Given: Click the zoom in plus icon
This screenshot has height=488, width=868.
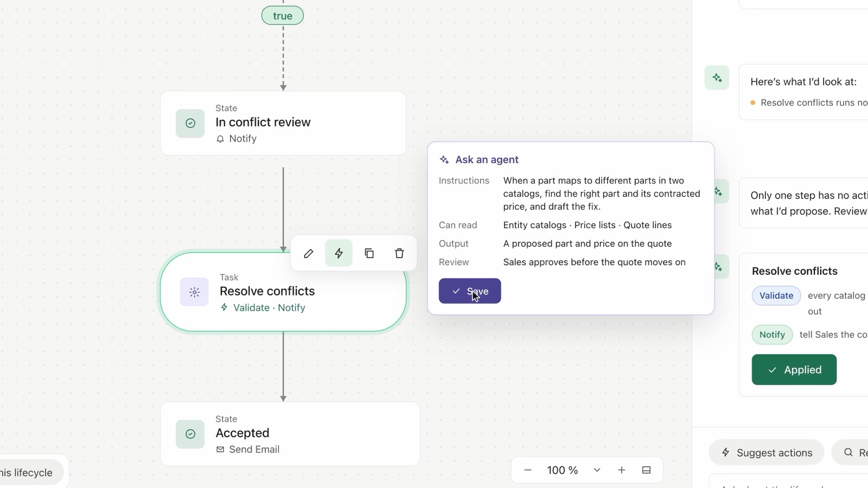Looking at the screenshot, I should pos(622,470).
